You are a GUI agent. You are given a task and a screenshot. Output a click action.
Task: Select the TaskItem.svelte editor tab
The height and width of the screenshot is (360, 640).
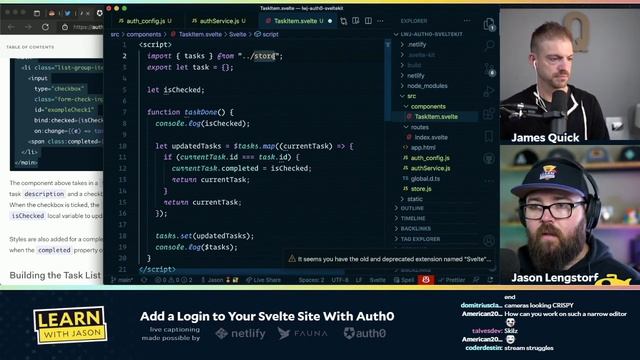click(x=298, y=21)
